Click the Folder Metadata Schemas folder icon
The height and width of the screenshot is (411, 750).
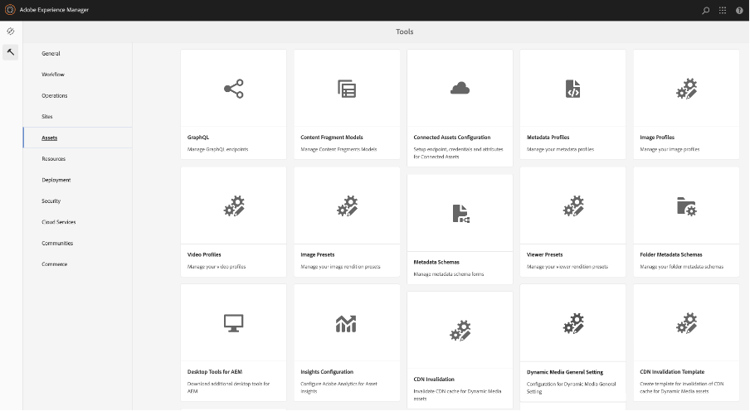(x=686, y=206)
